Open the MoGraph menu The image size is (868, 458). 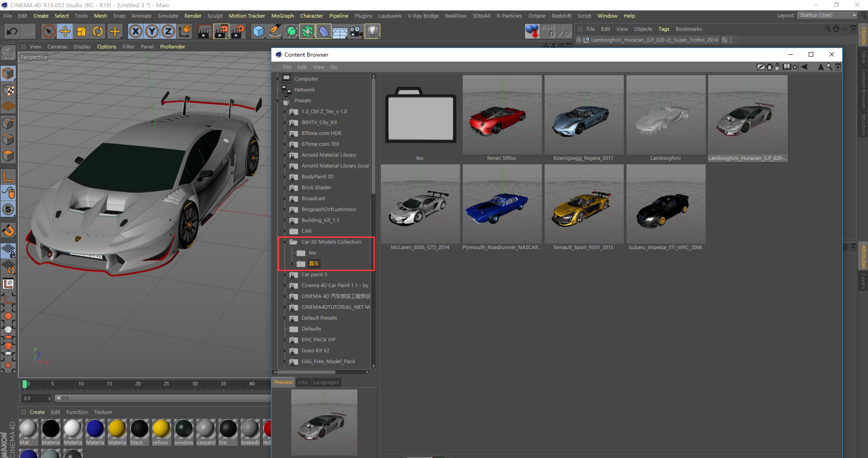282,15
